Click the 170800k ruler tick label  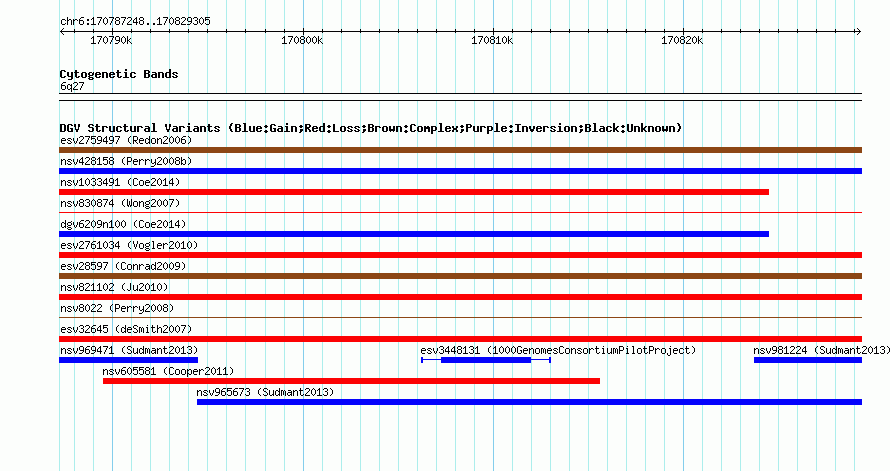[x=302, y=40]
